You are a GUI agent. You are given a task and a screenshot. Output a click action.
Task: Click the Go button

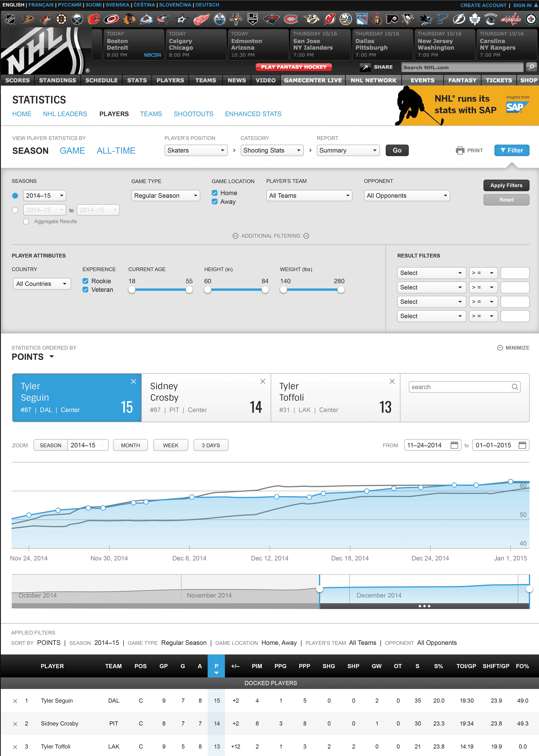point(397,150)
